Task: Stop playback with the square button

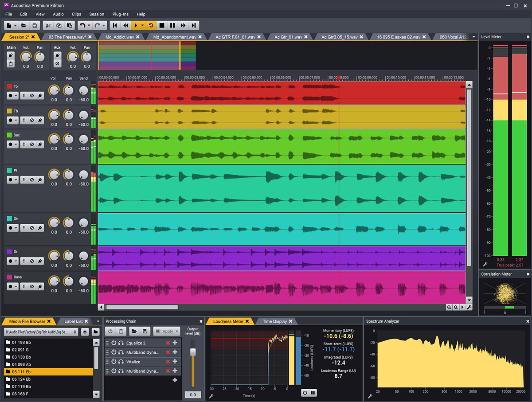Action: [x=162, y=26]
